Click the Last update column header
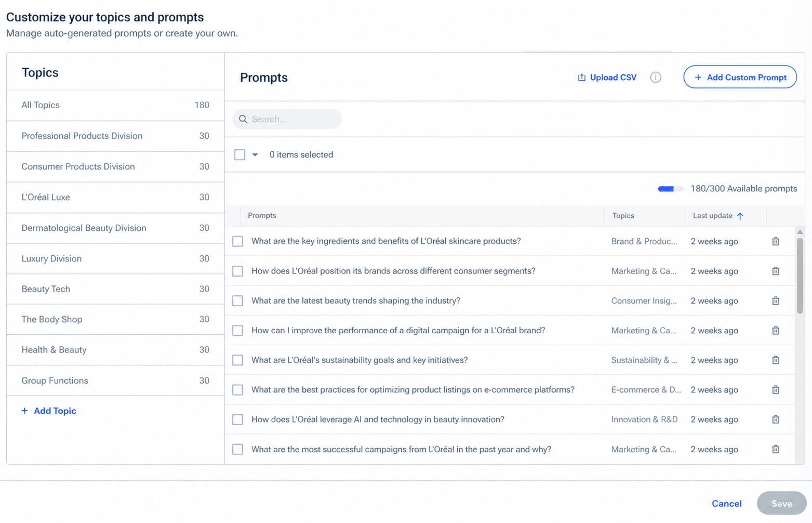 (x=725, y=216)
